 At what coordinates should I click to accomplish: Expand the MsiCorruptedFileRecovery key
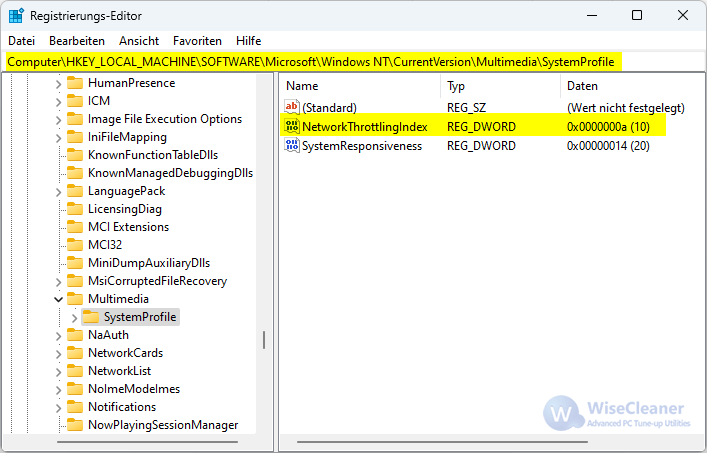tap(58, 282)
